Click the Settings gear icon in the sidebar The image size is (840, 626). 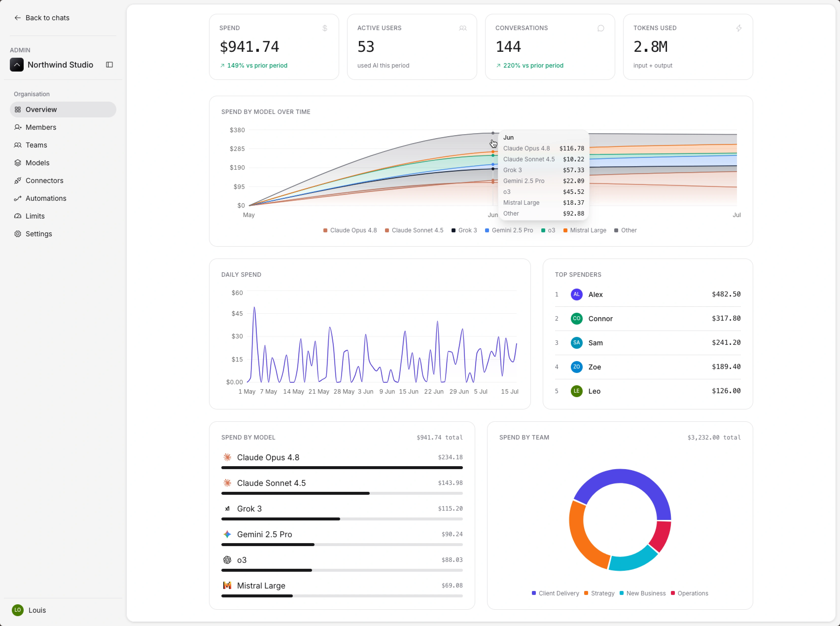(18, 234)
